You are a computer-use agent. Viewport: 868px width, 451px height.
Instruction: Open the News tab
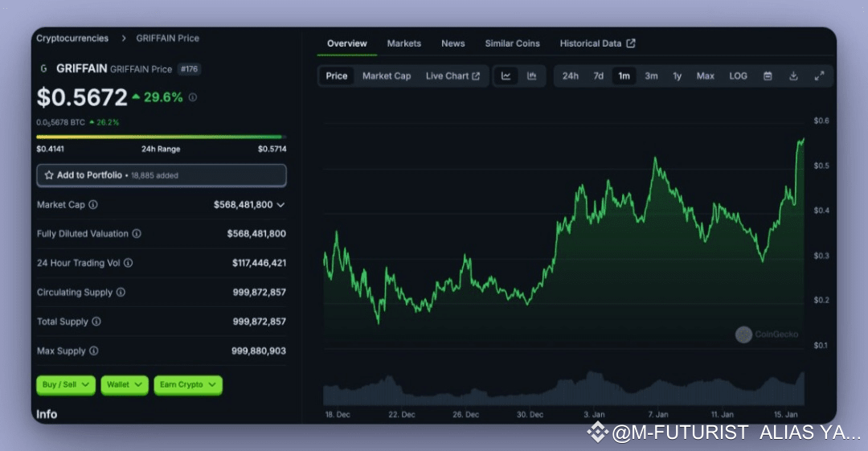click(452, 43)
